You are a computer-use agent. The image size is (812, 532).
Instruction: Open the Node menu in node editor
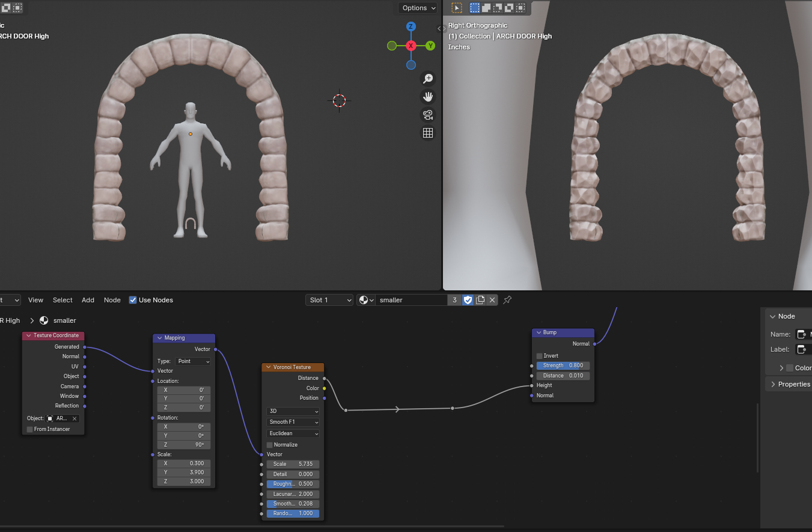click(x=112, y=300)
